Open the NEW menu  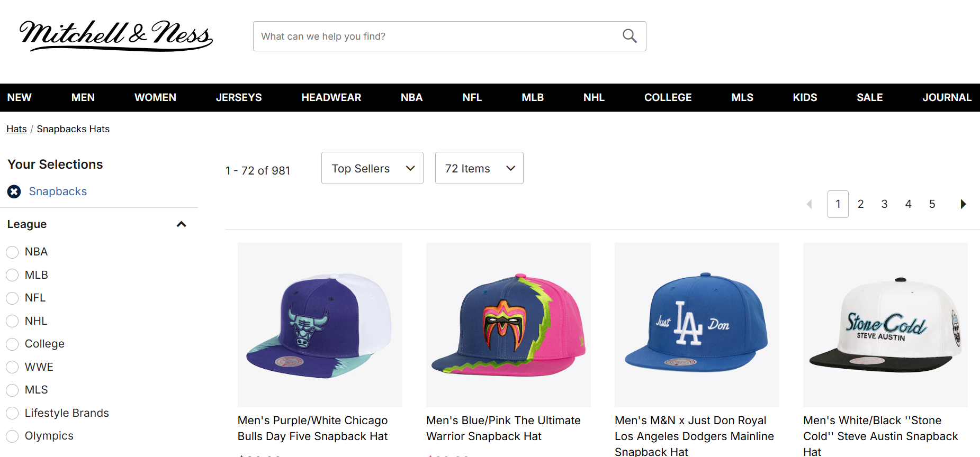pyautogui.click(x=20, y=97)
